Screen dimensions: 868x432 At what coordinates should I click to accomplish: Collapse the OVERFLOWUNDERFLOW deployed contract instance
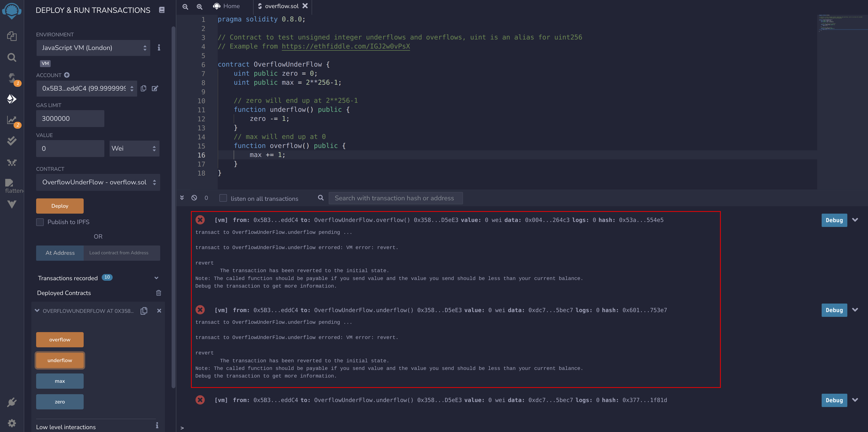click(37, 311)
